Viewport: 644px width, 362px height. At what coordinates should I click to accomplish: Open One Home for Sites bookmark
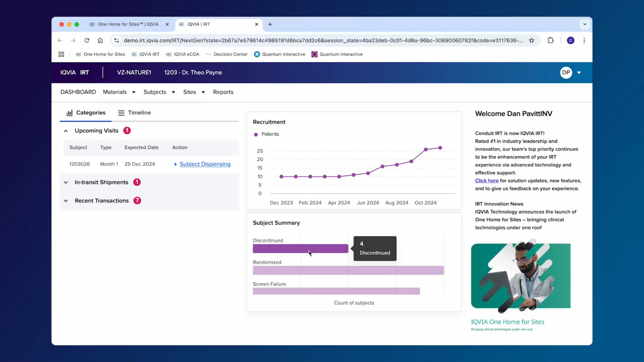click(x=100, y=54)
